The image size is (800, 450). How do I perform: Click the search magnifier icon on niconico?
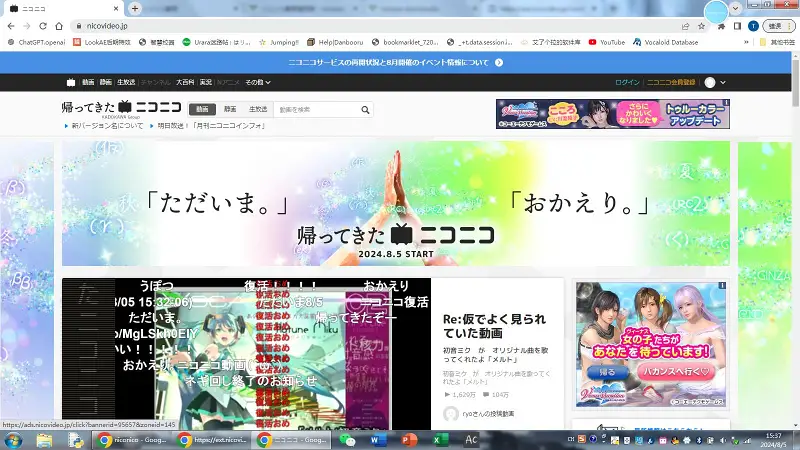[365, 110]
